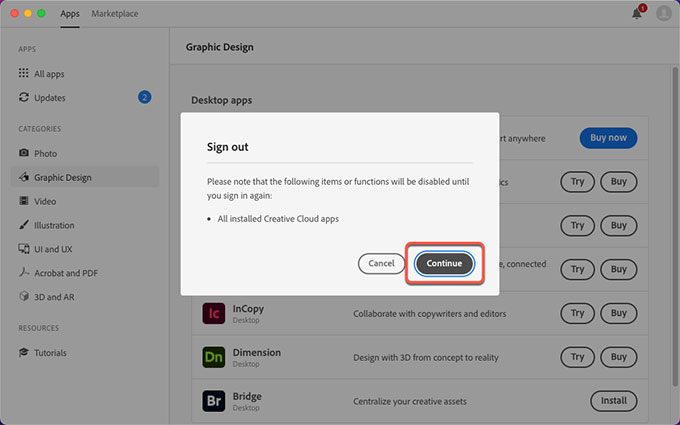Screen dimensions: 680x425
Task: Click the Buy now button
Action: click(x=608, y=138)
